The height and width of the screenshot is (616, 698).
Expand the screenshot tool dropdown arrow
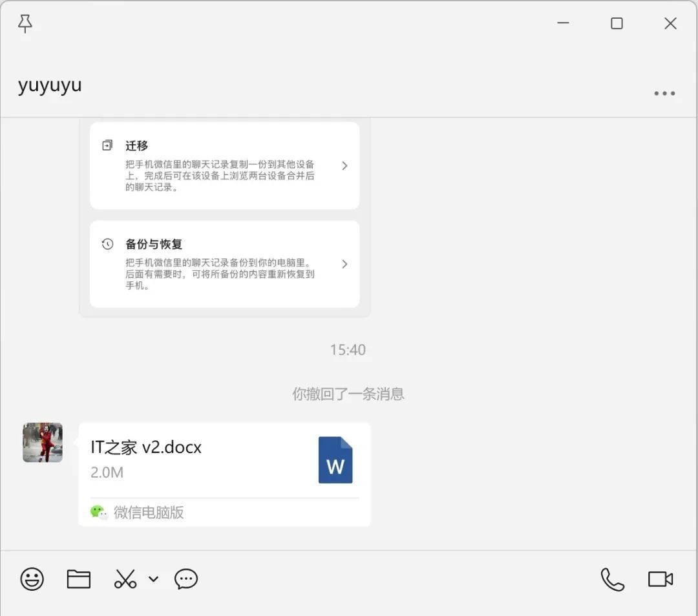pos(153,579)
